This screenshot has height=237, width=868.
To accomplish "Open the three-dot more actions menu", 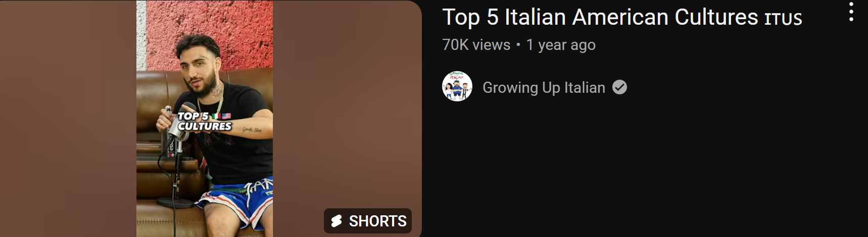I will pyautogui.click(x=851, y=12).
